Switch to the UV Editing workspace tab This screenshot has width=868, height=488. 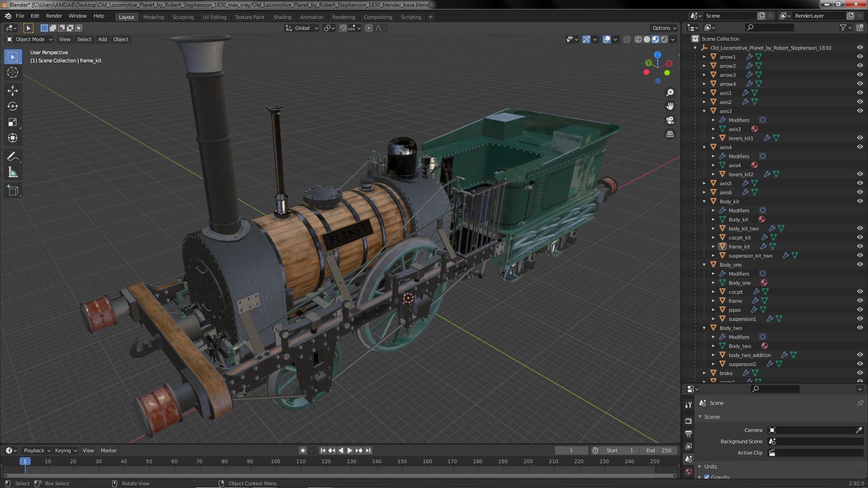(214, 17)
